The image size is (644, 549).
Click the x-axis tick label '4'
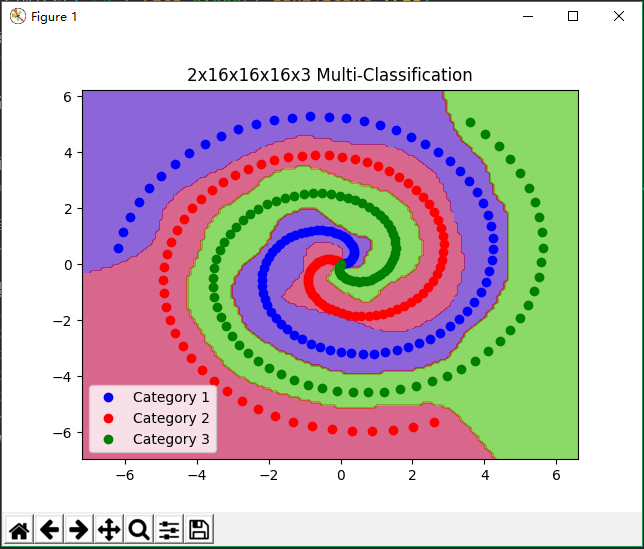[x=485, y=475]
